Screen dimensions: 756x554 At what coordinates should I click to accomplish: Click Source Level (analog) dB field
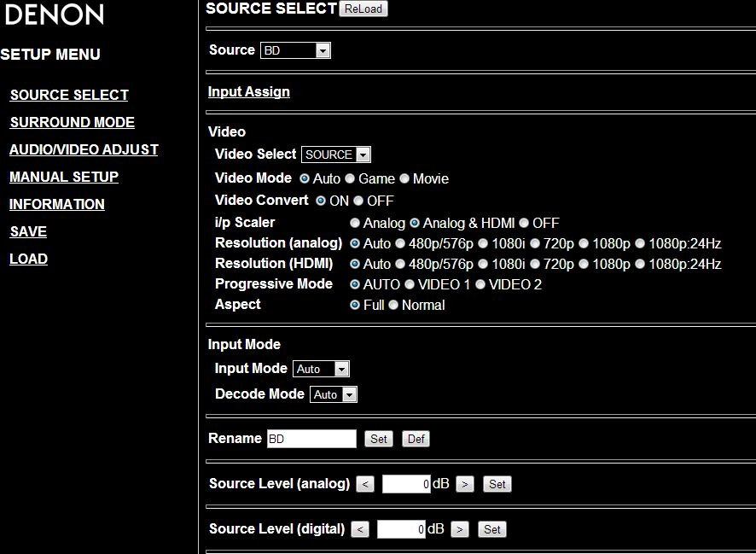point(406,484)
